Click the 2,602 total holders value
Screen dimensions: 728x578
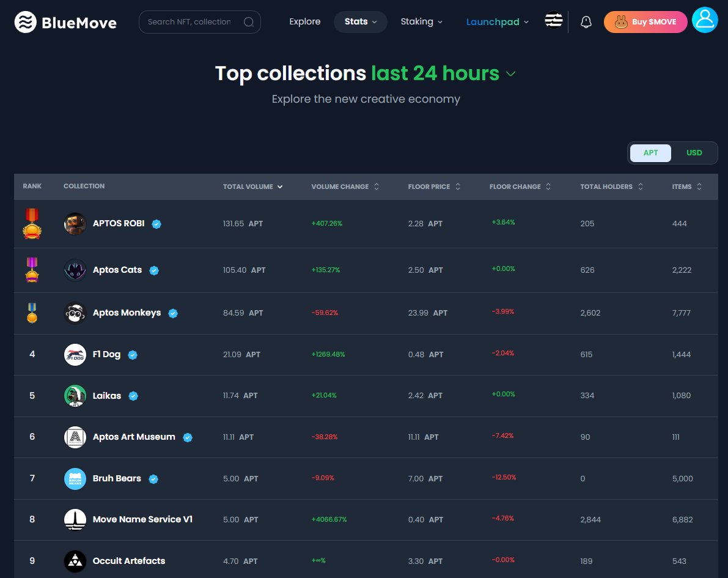pyautogui.click(x=590, y=313)
